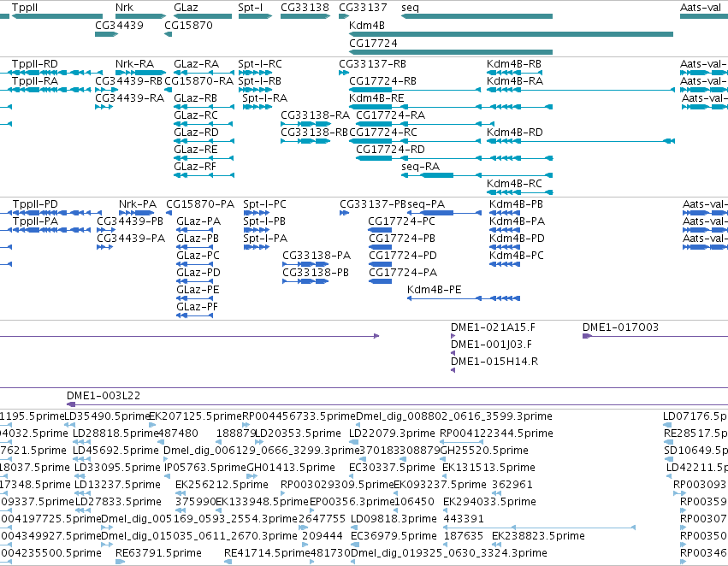Click the TppII-PD protein label
The width and height of the screenshot is (728, 566).
(x=35, y=204)
